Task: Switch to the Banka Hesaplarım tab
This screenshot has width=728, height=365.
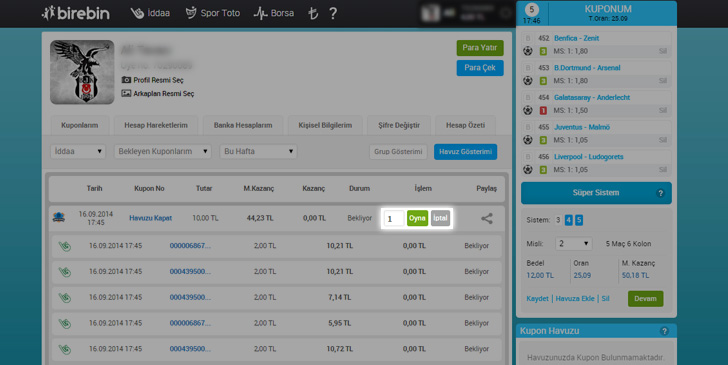Action: click(243, 125)
